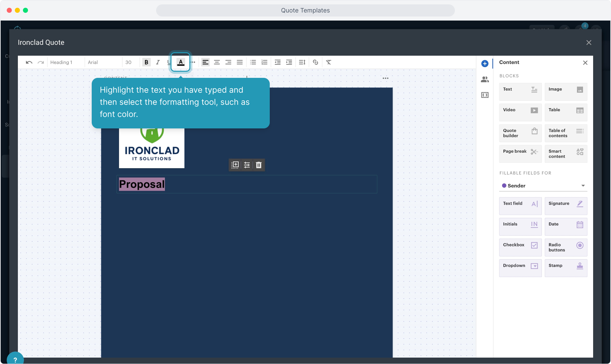The height and width of the screenshot is (364, 611).
Task: Add a Stamp field
Action: point(566,268)
